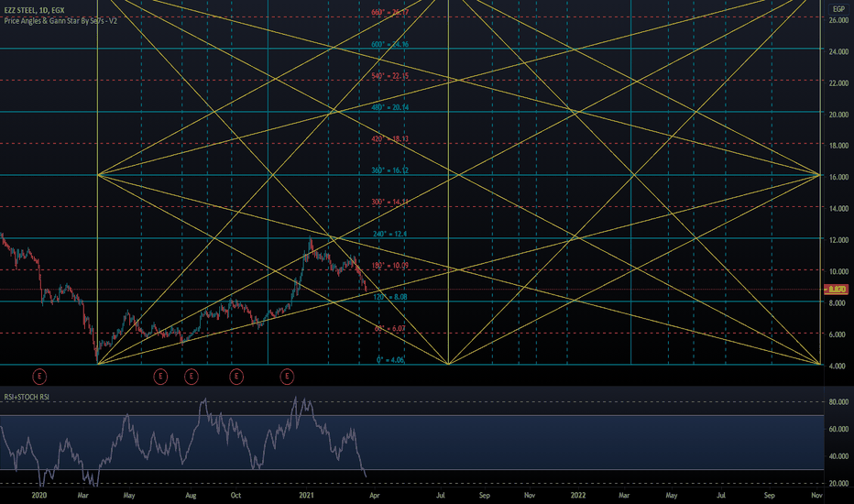Click the earnings E marker below Oct 2020 candles
The height and width of the screenshot is (504, 854).
235,376
